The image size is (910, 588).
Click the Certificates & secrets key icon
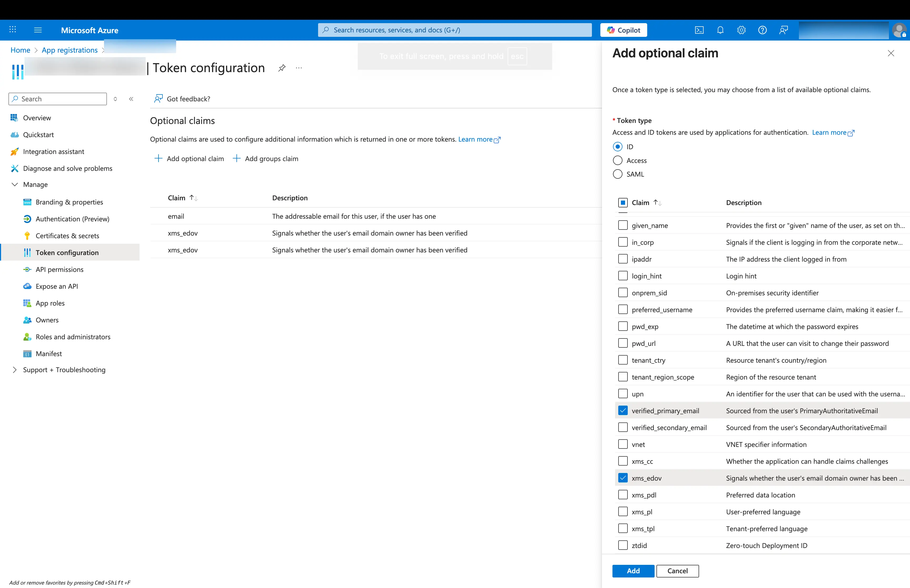[x=27, y=236]
